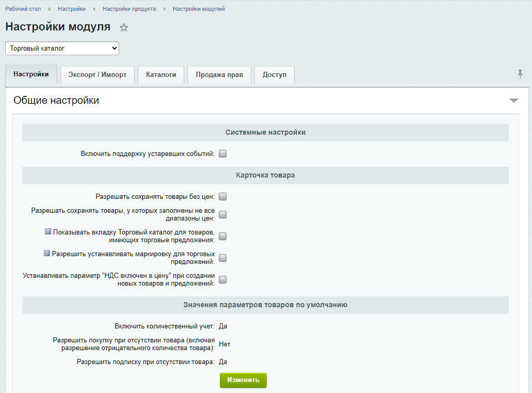
Task: Open help hint for Разрешить устанавливать маркировку
Action: [x=47, y=254]
